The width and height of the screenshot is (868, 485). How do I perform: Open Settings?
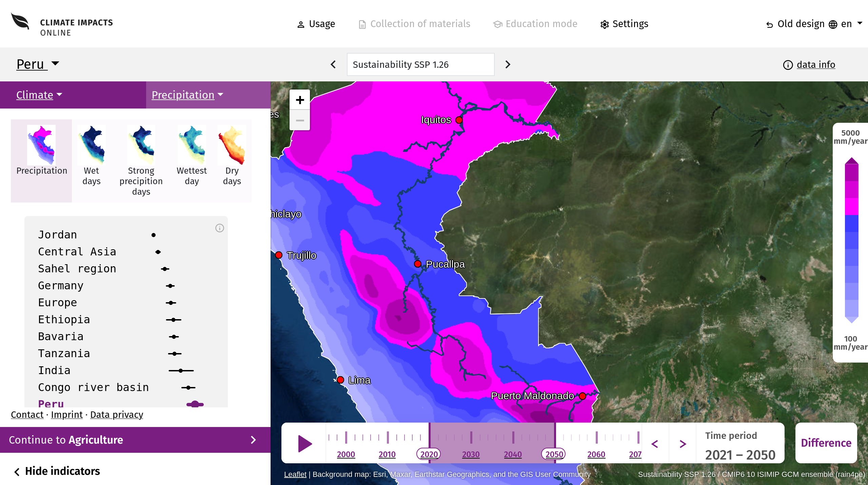point(624,24)
